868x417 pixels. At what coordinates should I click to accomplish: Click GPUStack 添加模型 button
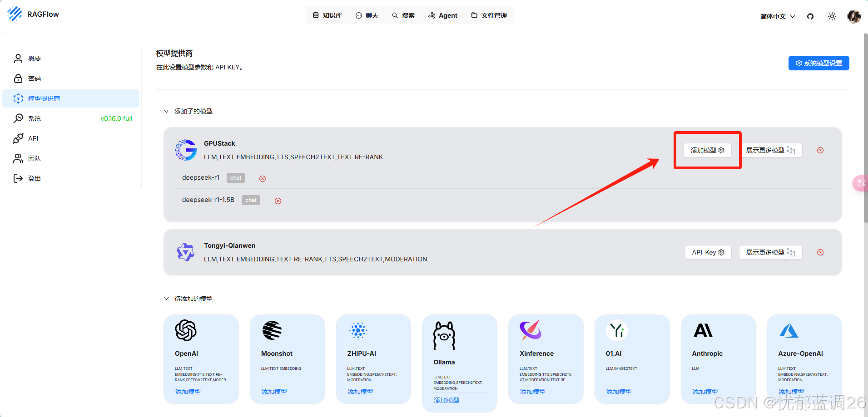[708, 150]
